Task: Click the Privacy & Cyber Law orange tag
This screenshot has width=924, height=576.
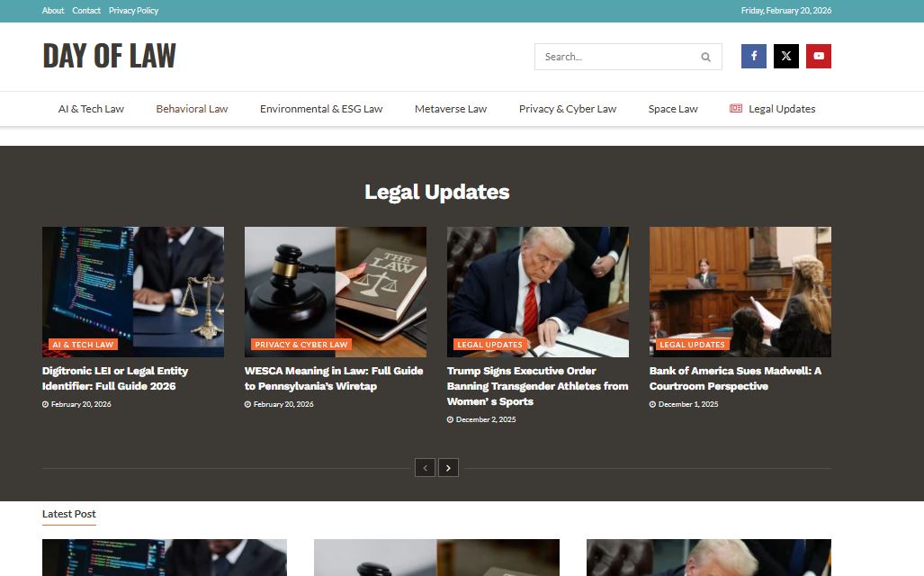Action: click(301, 345)
